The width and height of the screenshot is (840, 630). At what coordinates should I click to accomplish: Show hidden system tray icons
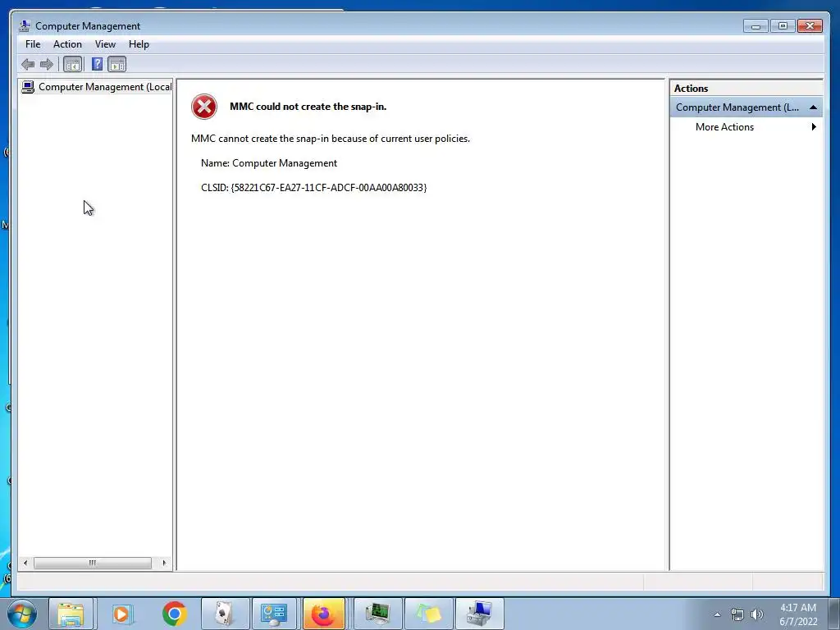click(x=717, y=614)
